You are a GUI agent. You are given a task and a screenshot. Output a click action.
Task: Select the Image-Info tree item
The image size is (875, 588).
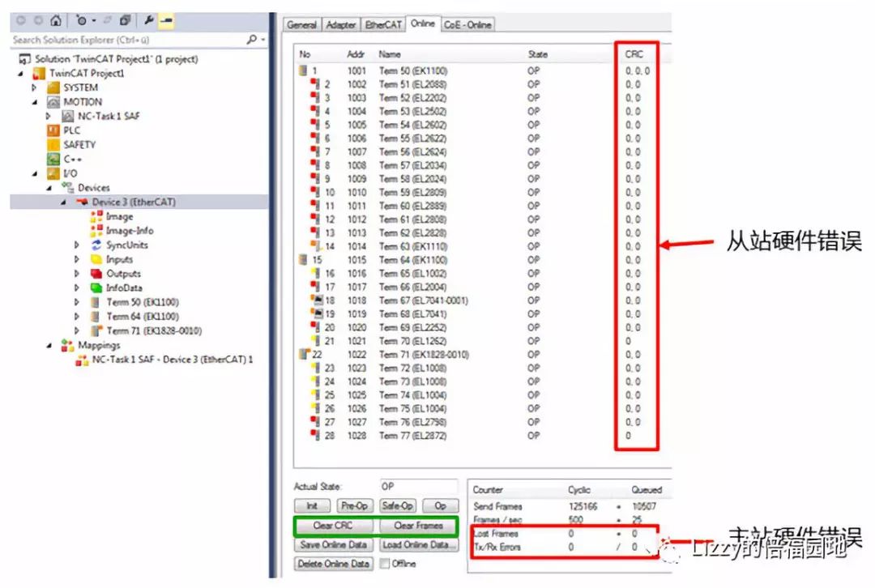130,230
